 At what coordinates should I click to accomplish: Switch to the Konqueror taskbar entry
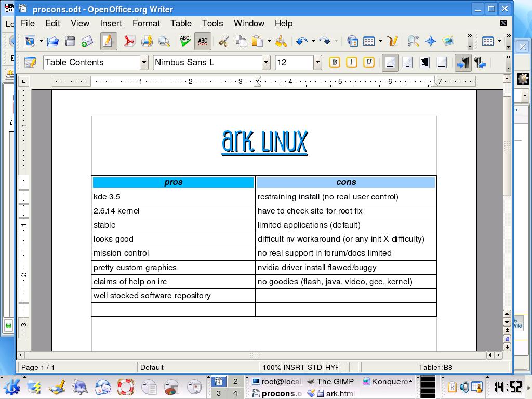[386, 382]
